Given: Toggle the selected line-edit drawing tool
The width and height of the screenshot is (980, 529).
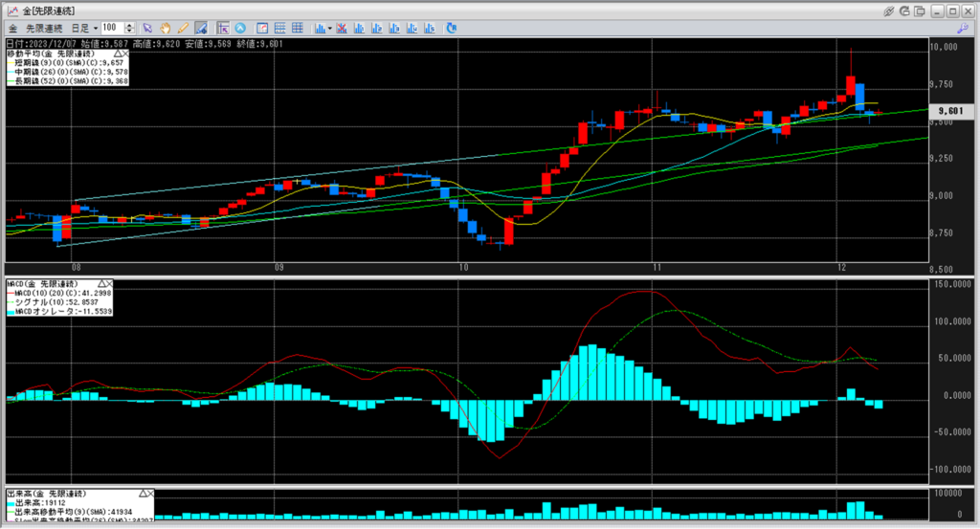Looking at the screenshot, I should tap(201, 28).
